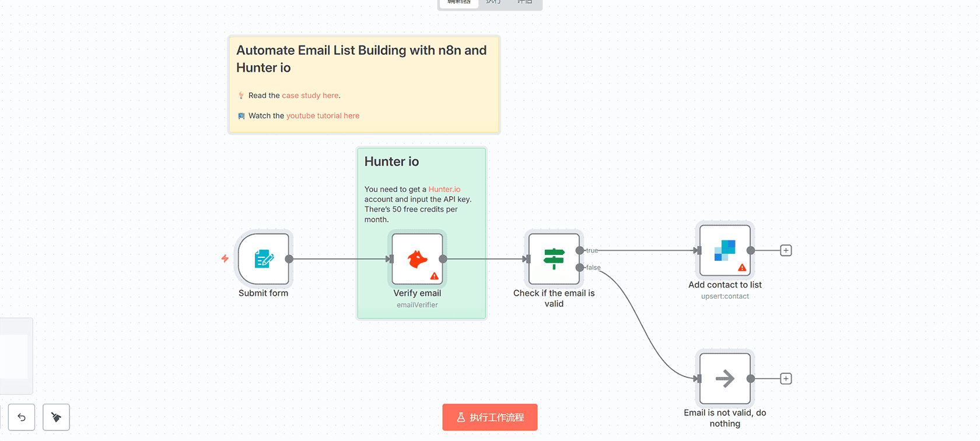This screenshot has height=441, width=980.
Task: Add a node after Add contact to list
Action: tap(786, 250)
